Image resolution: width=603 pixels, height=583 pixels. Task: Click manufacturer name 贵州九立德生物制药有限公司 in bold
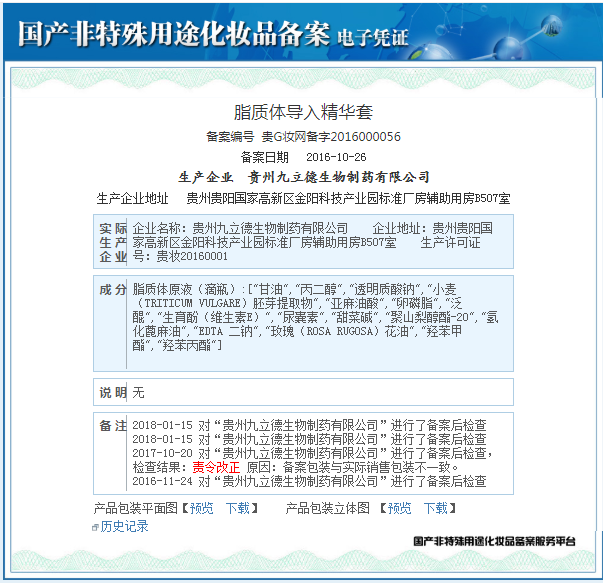coord(338,177)
